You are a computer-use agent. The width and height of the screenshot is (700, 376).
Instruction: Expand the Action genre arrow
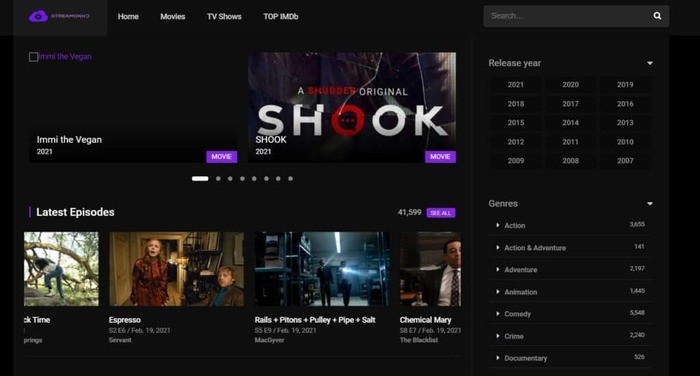pos(498,225)
